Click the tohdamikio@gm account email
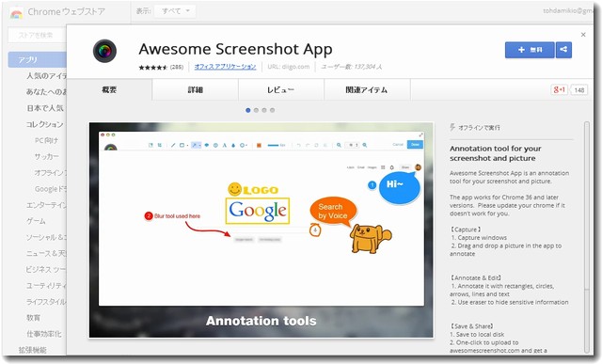This screenshot has height=364, width=602. (x=568, y=10)
